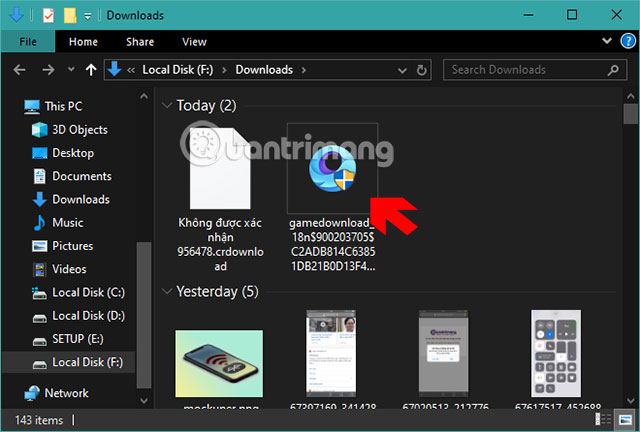The image size is (640, 432).
Task: Open the Help button
Action: point(628,41)
